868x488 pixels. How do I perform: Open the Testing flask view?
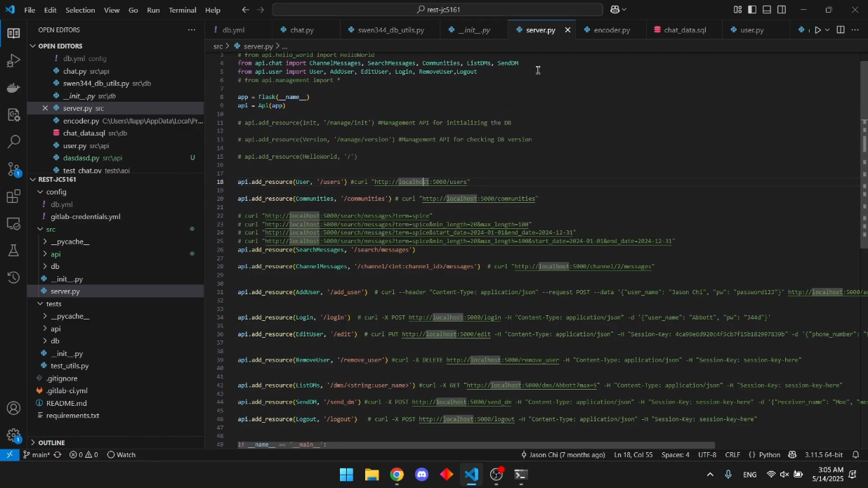[x=13, y=251]
